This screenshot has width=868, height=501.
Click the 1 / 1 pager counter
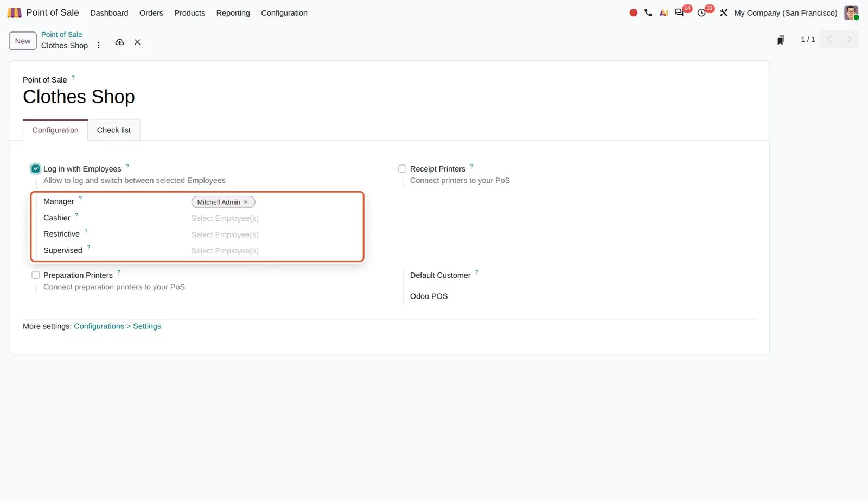tap(808, 40)
